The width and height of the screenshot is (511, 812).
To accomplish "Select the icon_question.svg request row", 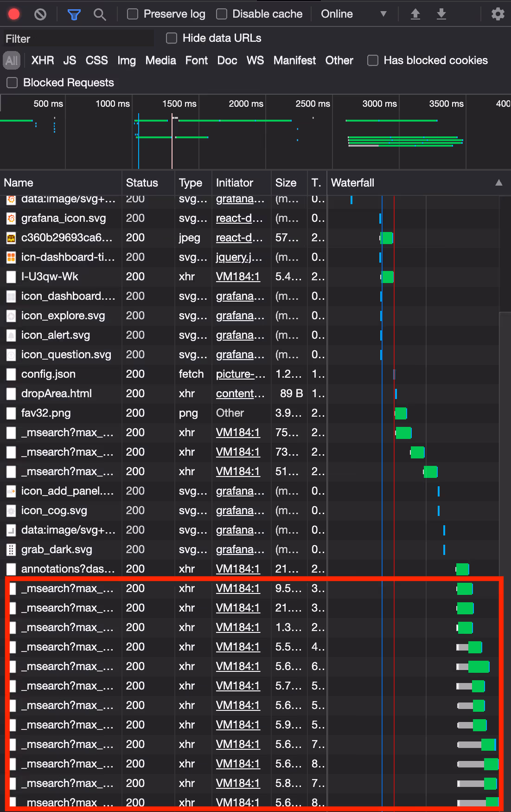I will point(249,354).
